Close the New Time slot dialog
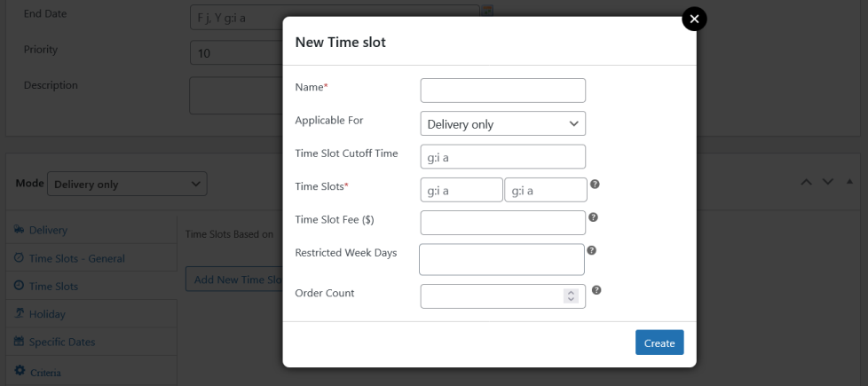868x386 pixels. pos(694,19)
